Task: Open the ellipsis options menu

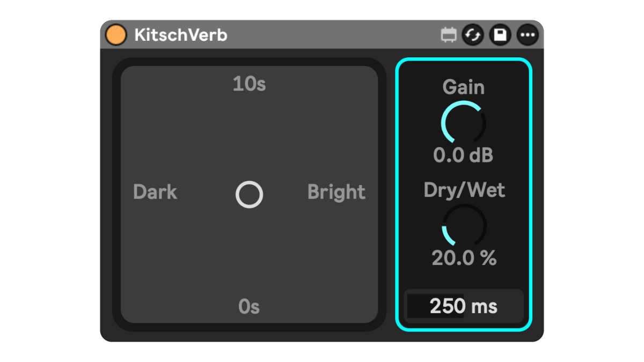Action: 526,34
